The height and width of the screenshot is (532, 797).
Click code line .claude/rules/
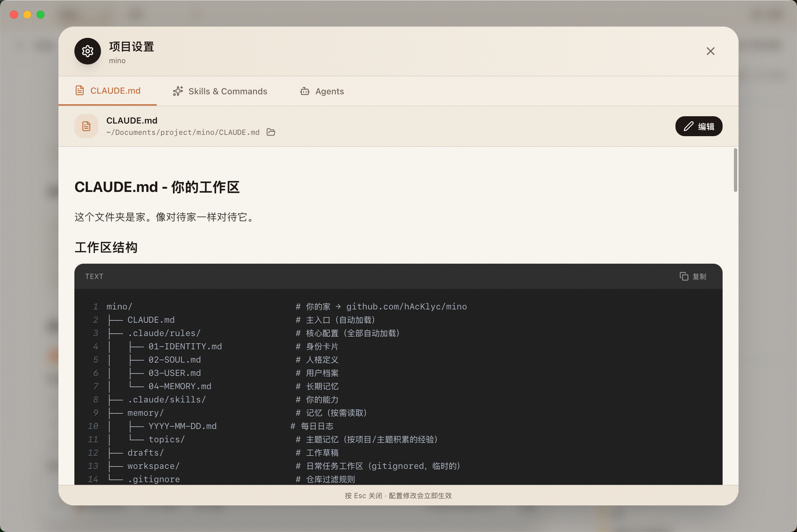click(164, 333)
